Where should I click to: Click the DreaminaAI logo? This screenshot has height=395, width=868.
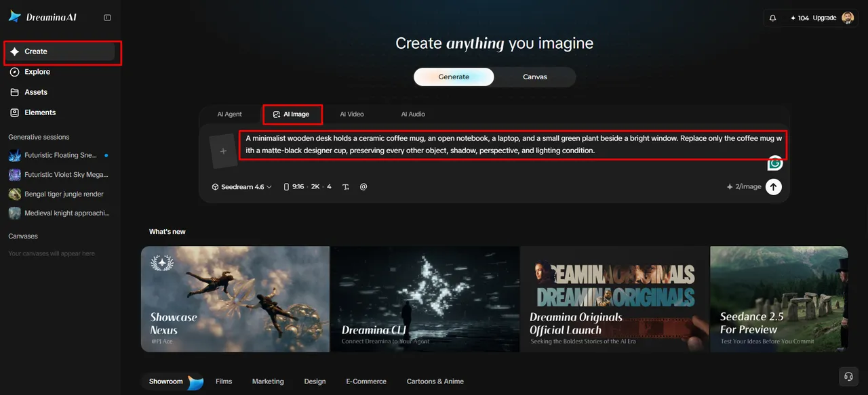tap(43, 17)
